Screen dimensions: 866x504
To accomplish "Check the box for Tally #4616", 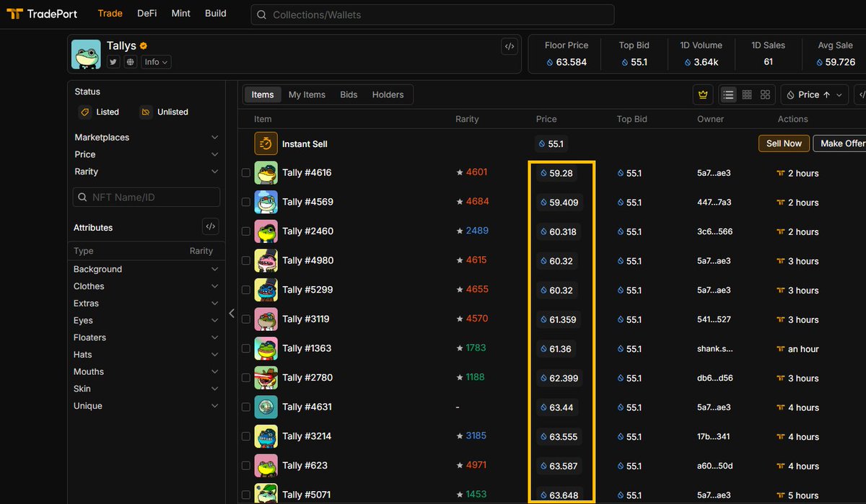I will point(245,173).
